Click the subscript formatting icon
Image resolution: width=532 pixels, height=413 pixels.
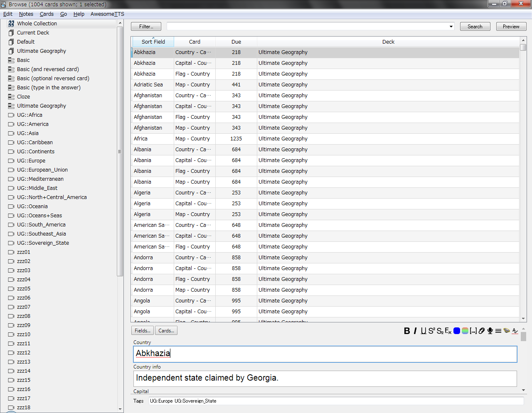point(440,331)
